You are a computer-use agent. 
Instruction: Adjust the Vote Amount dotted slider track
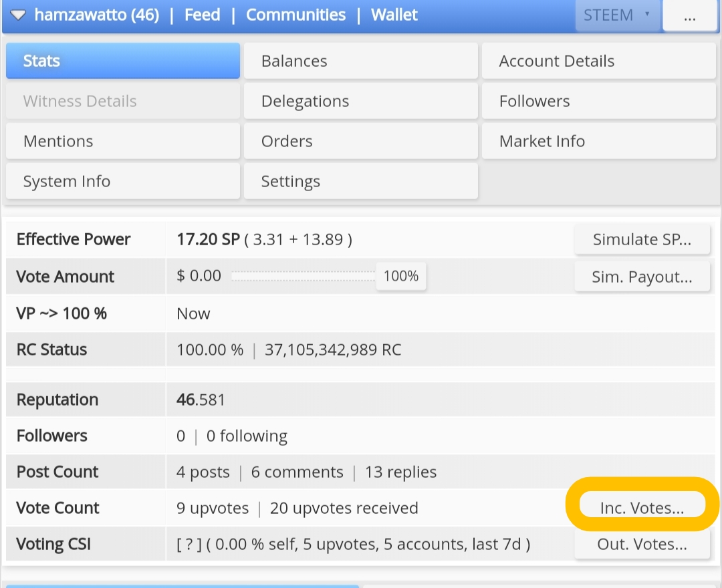304,276
